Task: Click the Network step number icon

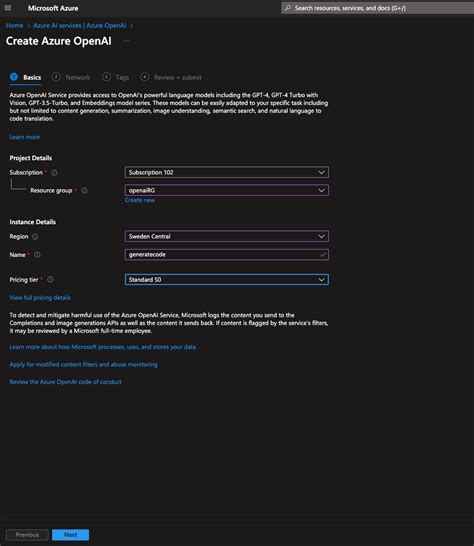Action: coord(56,77)
